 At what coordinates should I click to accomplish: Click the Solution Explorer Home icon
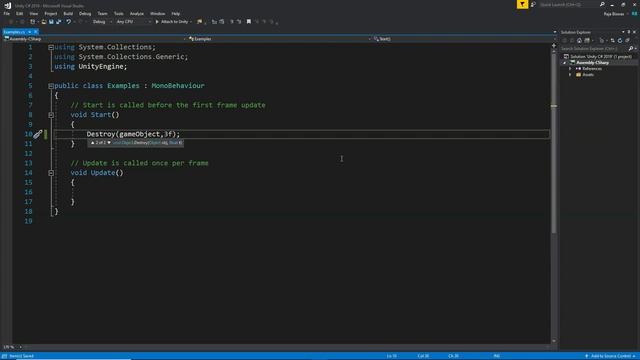coord(579,40)
